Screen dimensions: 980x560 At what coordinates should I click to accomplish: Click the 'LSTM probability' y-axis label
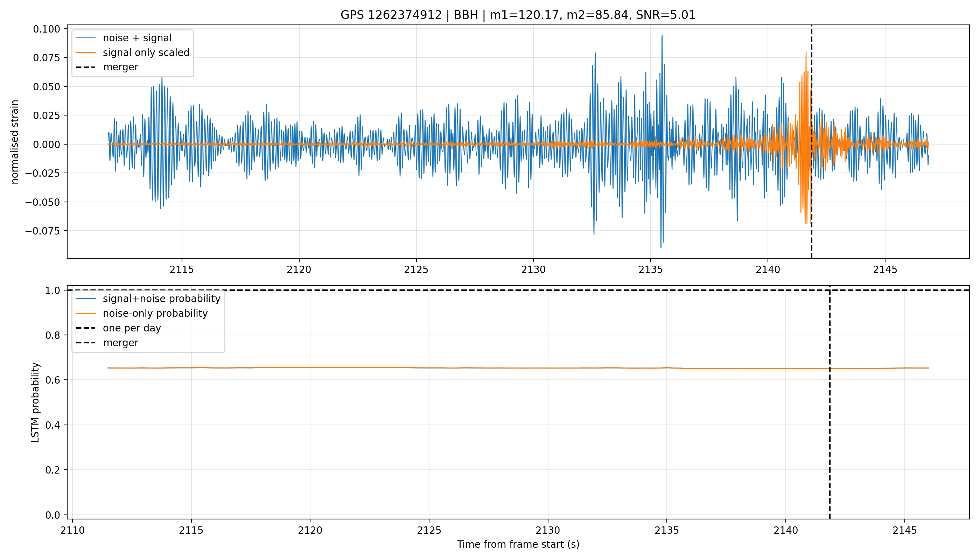[x=35, y=402]
